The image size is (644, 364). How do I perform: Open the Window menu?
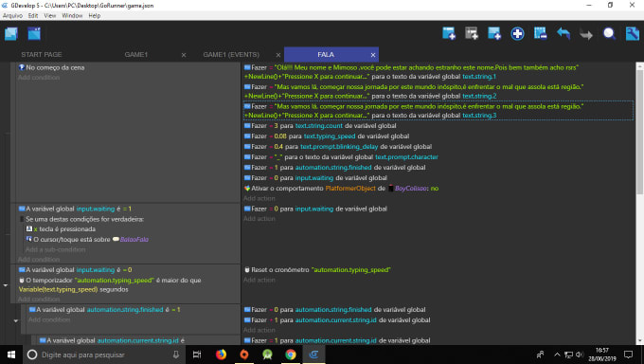[72, 15]
